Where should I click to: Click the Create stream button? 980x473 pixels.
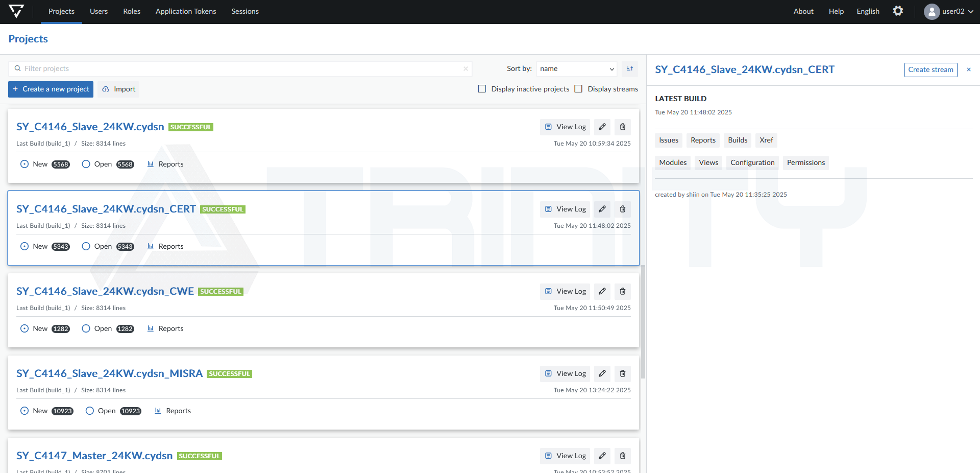[x=930, y=69]
